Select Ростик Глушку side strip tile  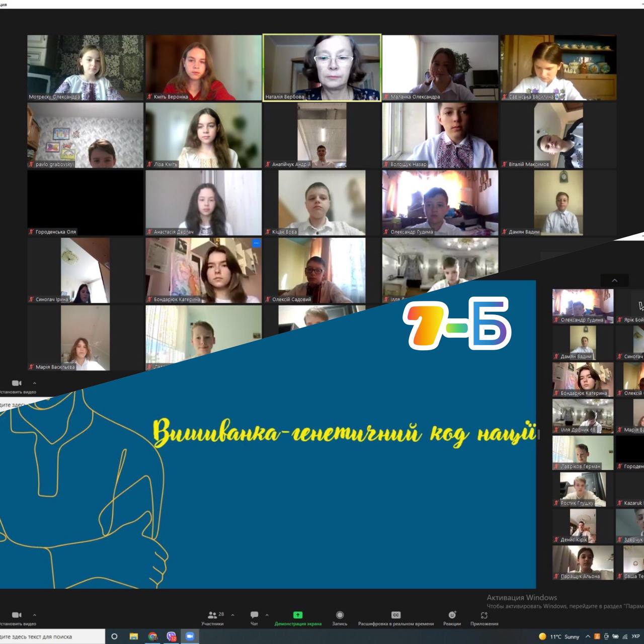[x=583, y=490]
